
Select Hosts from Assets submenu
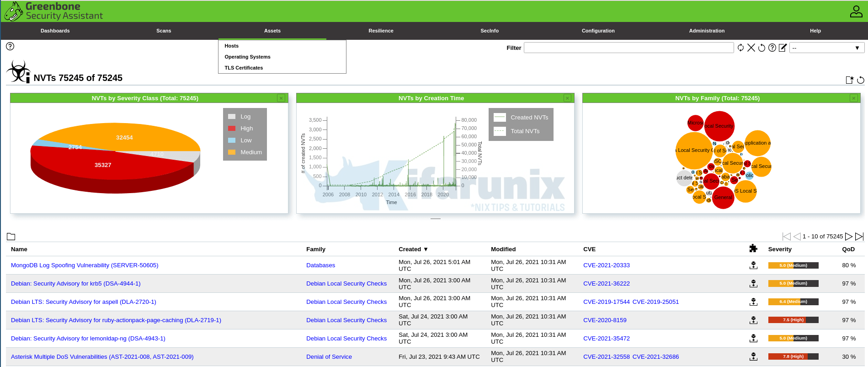pos(282,46)
